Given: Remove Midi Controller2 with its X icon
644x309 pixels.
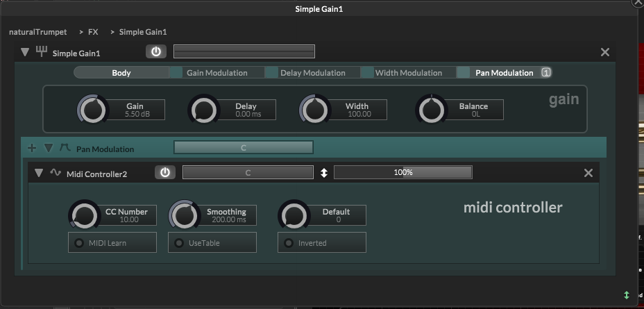Looking at the screenshot, I should (588, 173).
